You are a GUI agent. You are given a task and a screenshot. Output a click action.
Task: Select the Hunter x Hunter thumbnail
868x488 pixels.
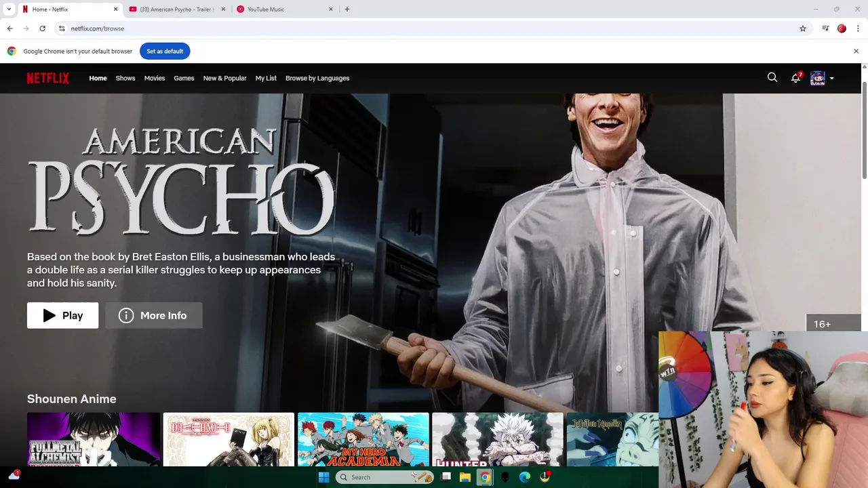(498, 439)
